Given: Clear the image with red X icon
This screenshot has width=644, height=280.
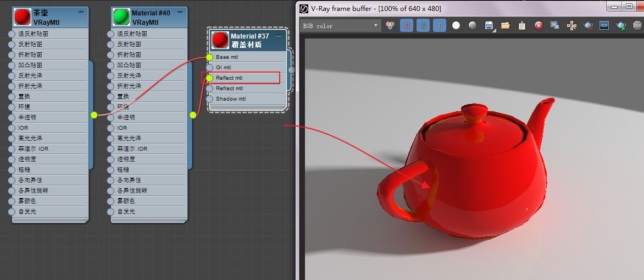Looking at the screenshot, I should pos(538,25).
